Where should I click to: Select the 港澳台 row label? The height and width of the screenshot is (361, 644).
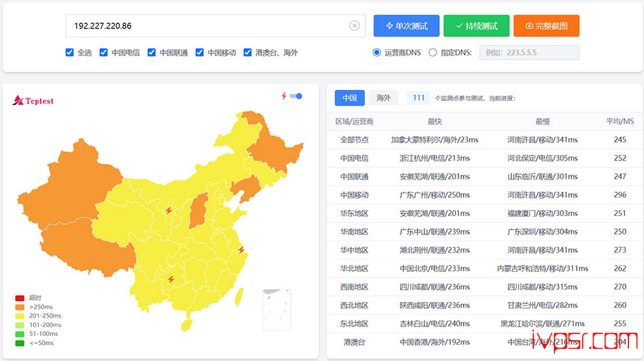click(x=355, y=342)
